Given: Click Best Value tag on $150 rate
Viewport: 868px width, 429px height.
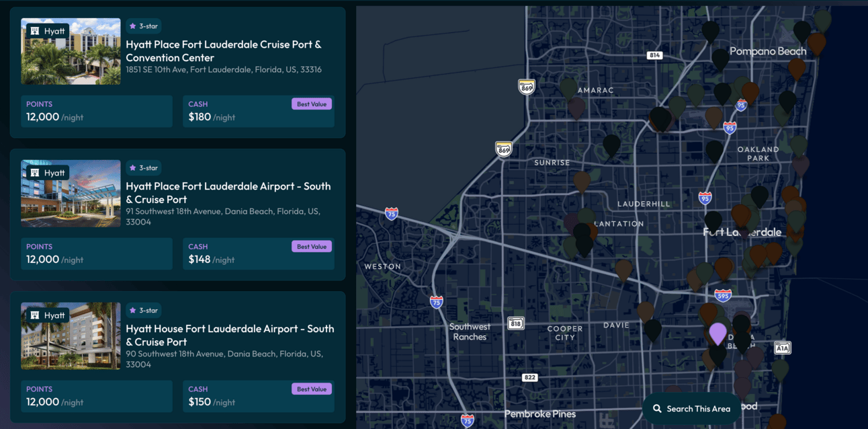Looking at the screenshot, I should pyautogui.click(x=312, y=389).
